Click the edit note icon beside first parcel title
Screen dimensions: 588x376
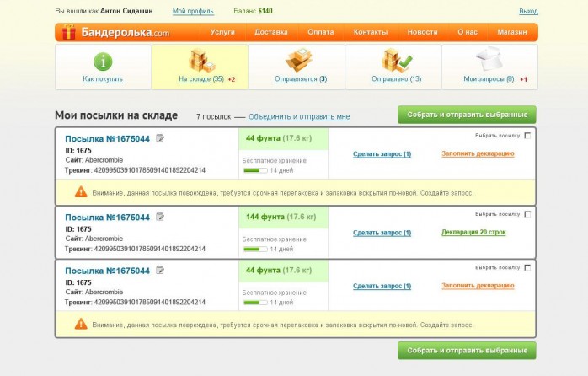tap(160, 138)
